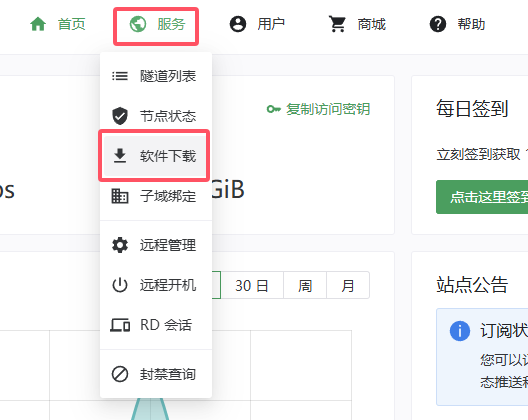Click the question mark help icon
Viewport: 528px width, 420px height.
438,24
